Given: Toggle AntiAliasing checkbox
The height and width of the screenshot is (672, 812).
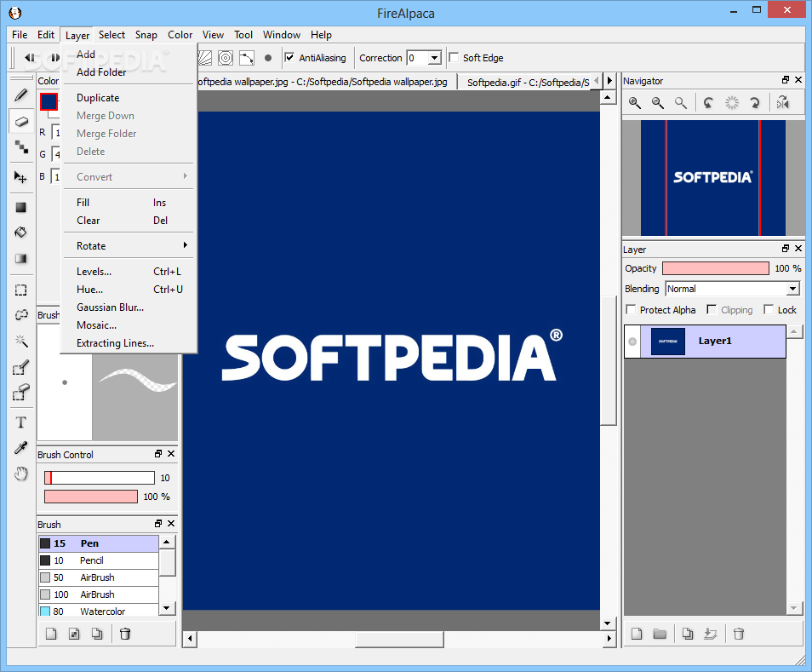Looking at the screenshot, I should point(289,58).
